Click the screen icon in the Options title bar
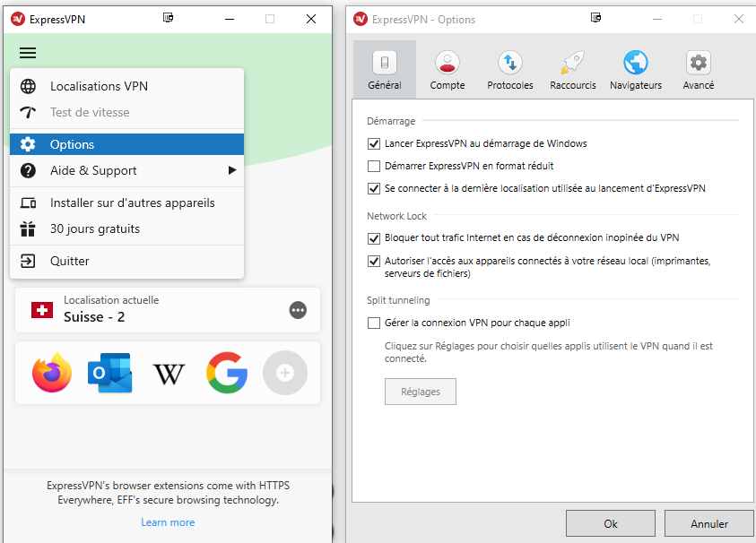756x543 pixels. (x=596, y=18)
